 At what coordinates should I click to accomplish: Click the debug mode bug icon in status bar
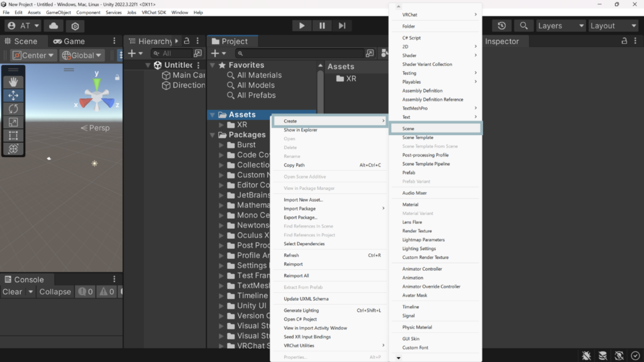pos(586,356)
